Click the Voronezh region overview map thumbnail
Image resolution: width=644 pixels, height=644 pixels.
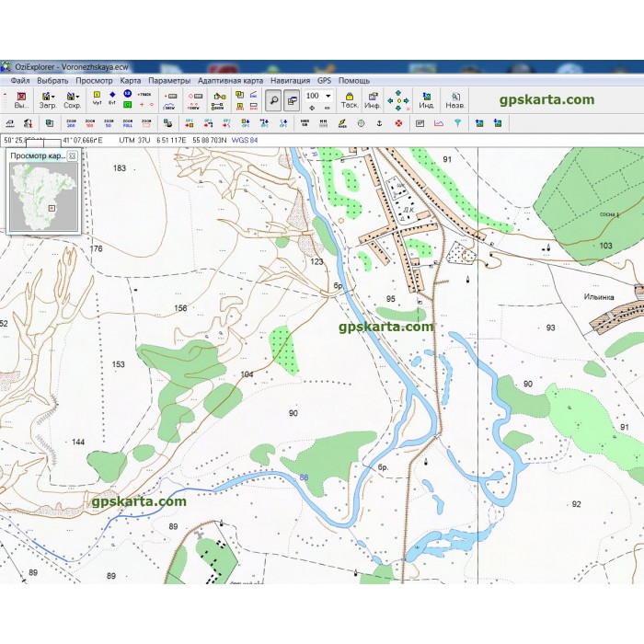(x=43, y=197)
